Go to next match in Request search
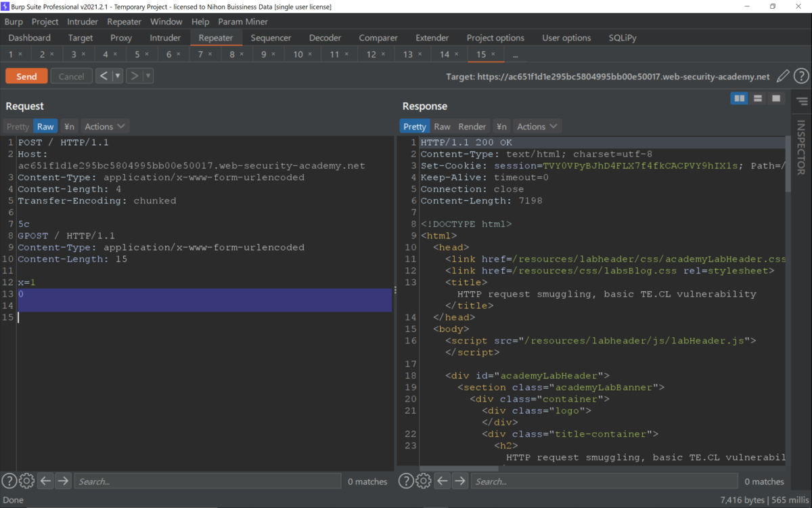 63,481
